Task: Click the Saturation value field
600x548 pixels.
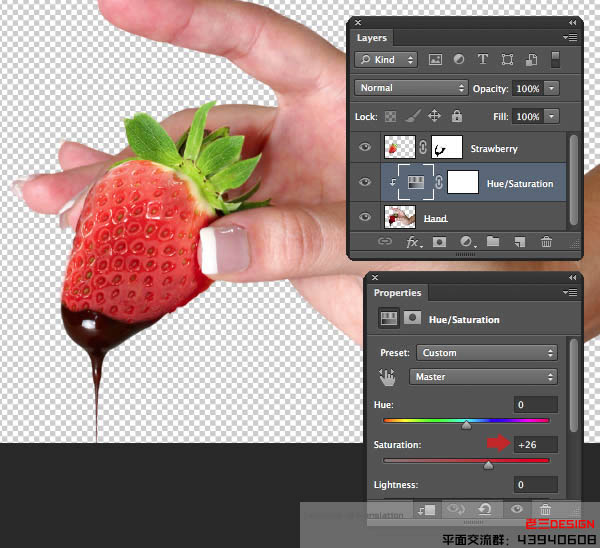Action: point(535,445)
